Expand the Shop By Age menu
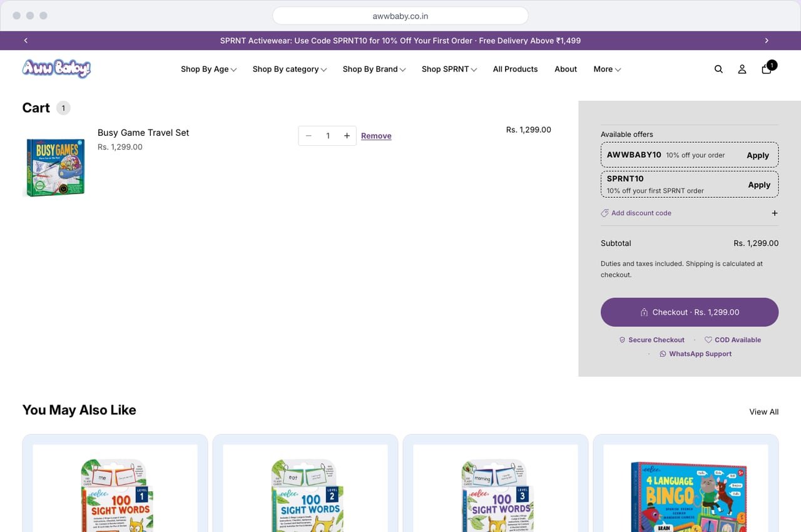 click(208, 69)
